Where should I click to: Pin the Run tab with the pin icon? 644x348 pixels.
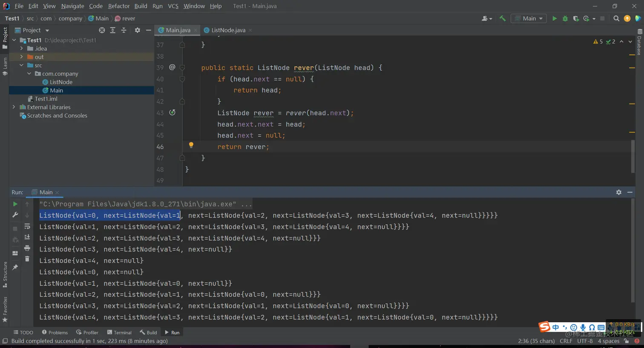15,267
